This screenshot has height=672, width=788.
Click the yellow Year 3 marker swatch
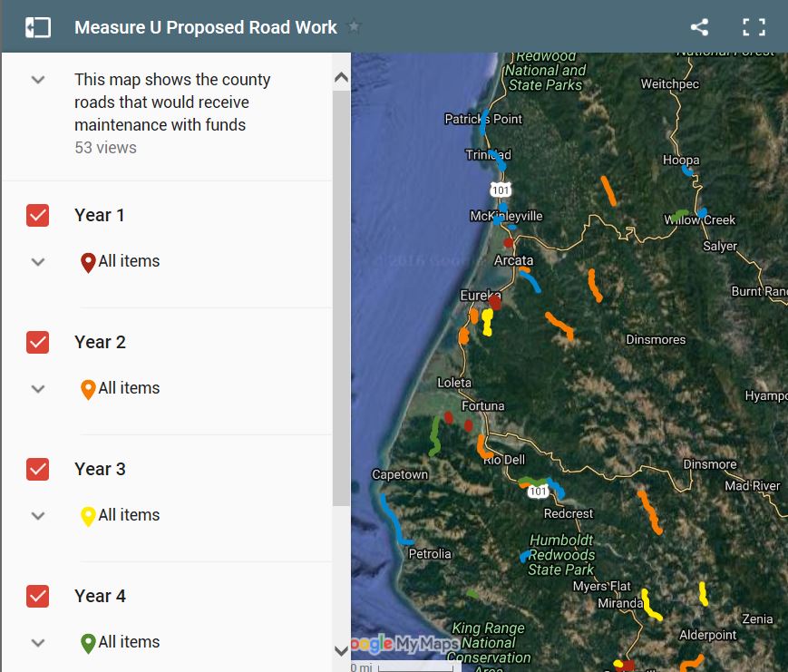coord(88,515)
